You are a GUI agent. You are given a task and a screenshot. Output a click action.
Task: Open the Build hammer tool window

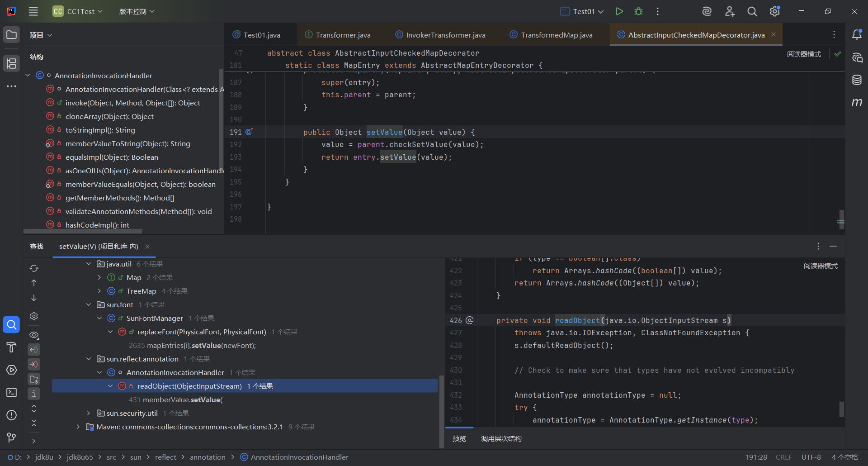11,347
